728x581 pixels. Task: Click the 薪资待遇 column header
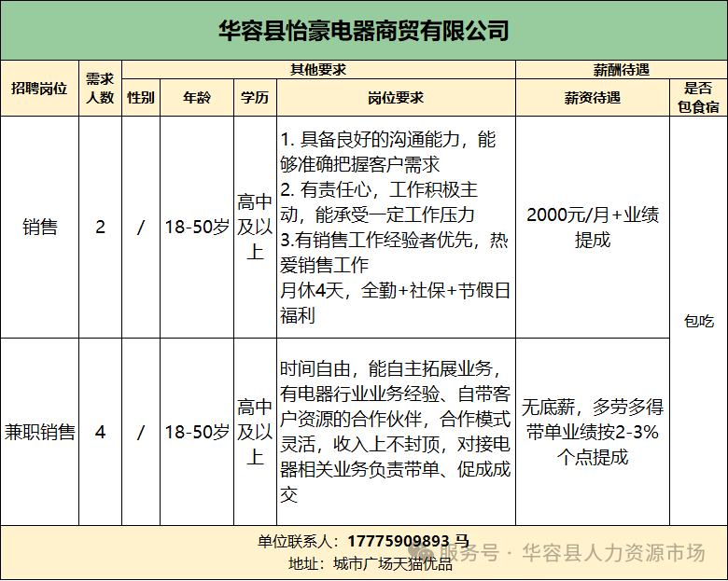click(593, 97)
